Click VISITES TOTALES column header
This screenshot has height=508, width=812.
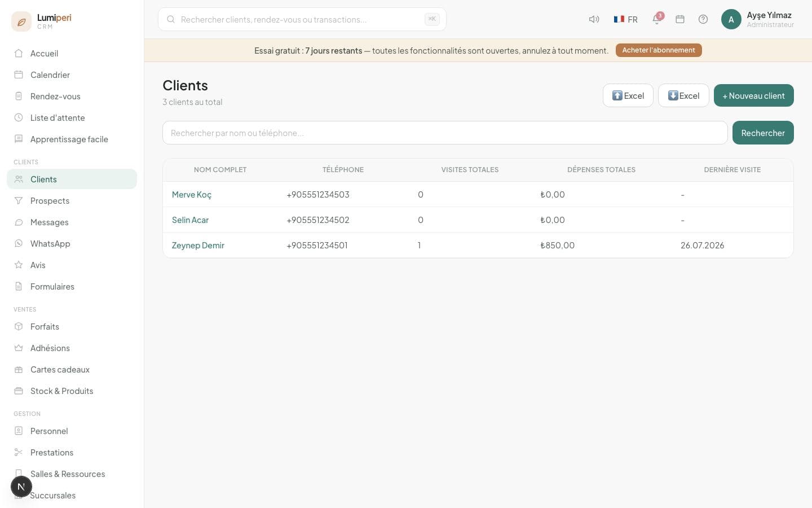pyautogui.click(x=470, y=169)
